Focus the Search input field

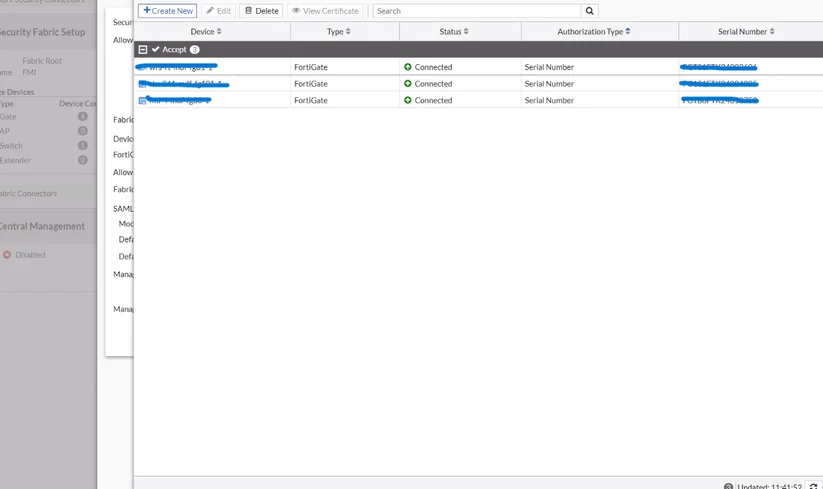[x=477, y=10]
